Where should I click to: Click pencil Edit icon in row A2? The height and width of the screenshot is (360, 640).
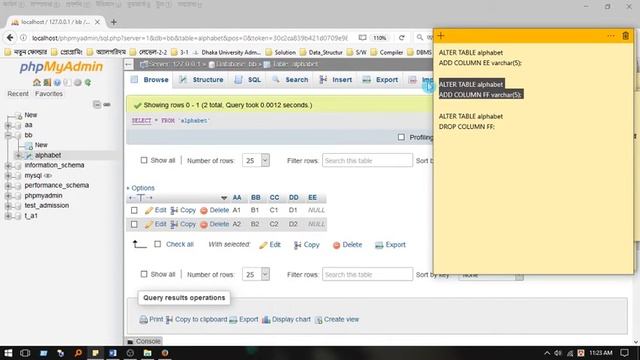point(149,224)
